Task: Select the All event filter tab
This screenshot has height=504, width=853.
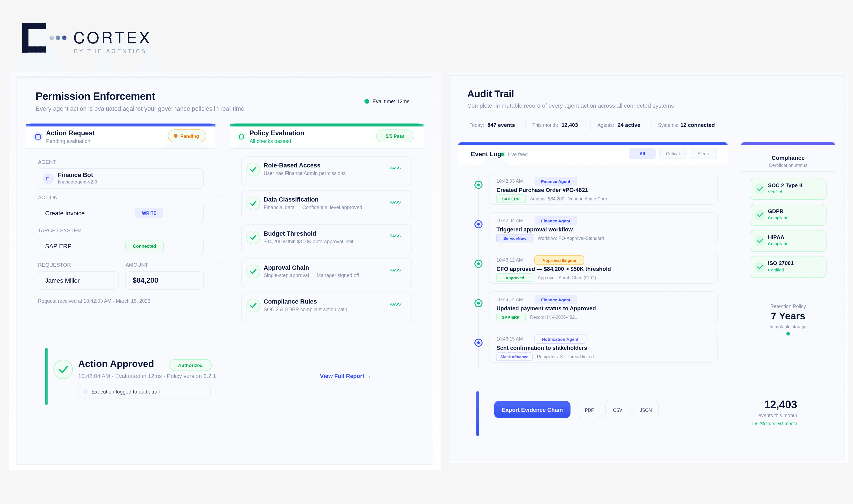Action: (642, 154)
